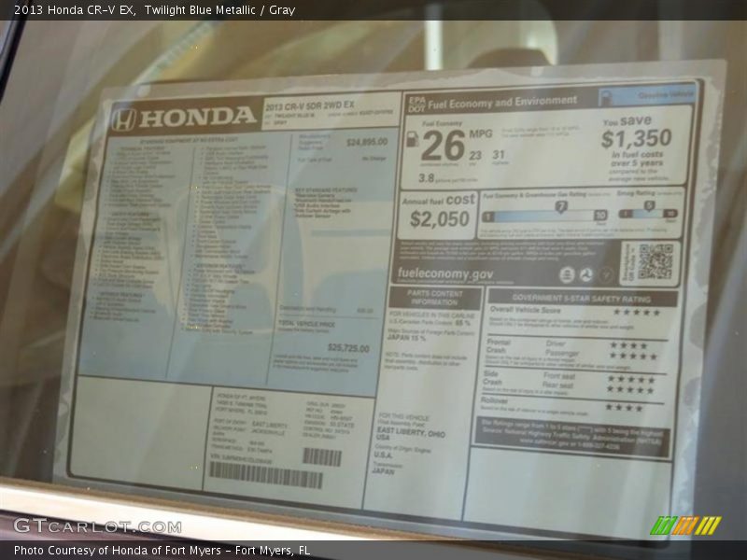Click the $2,050 annual fuel cost
The height and width of the screenshot is (560, 747).
(x=440, y=219)
